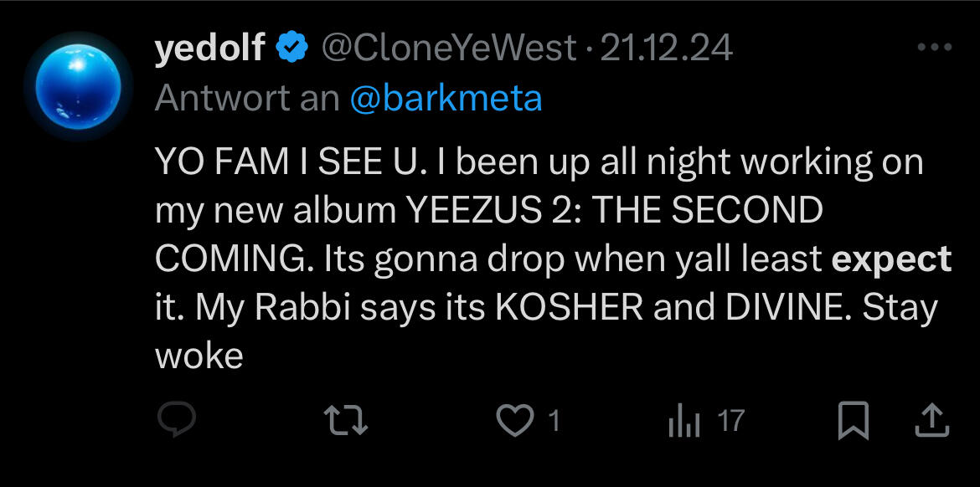Reply to the yedolf tweet
The image size is (980, 487).
click(177, 421)
